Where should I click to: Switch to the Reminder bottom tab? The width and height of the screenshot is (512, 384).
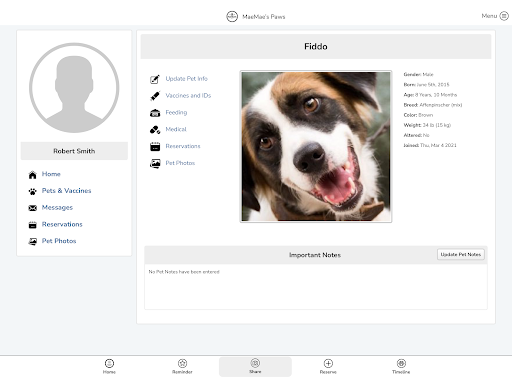pyautogui.click(x=182, y=366)
